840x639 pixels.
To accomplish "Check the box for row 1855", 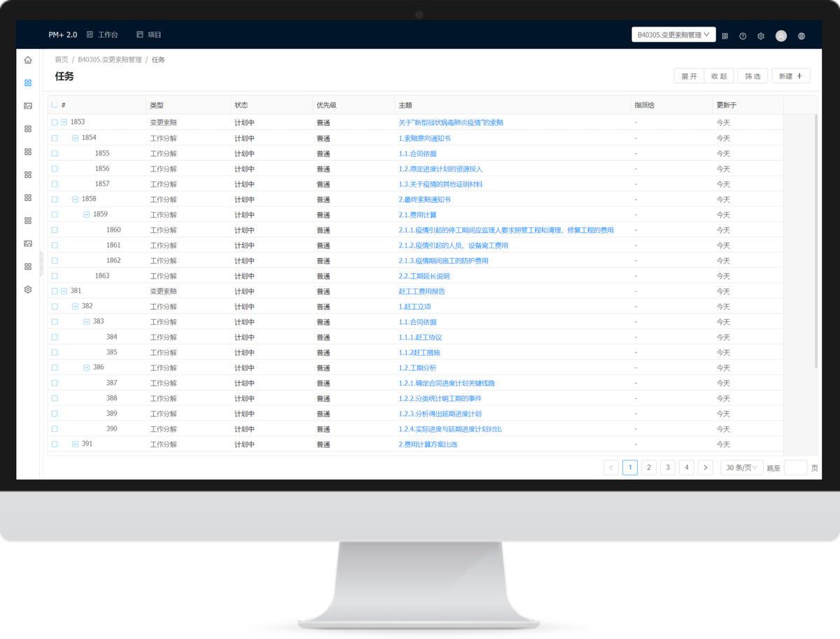I will [x=55, y=153].
